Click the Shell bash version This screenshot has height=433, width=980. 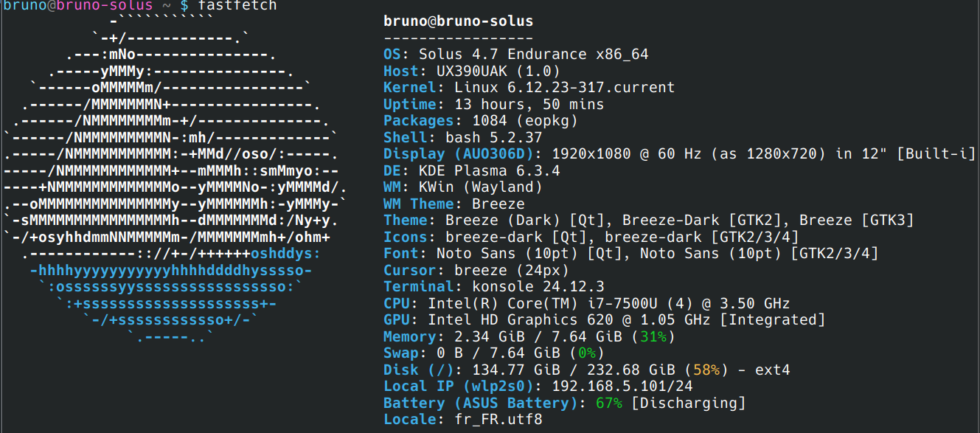[493, 138]
